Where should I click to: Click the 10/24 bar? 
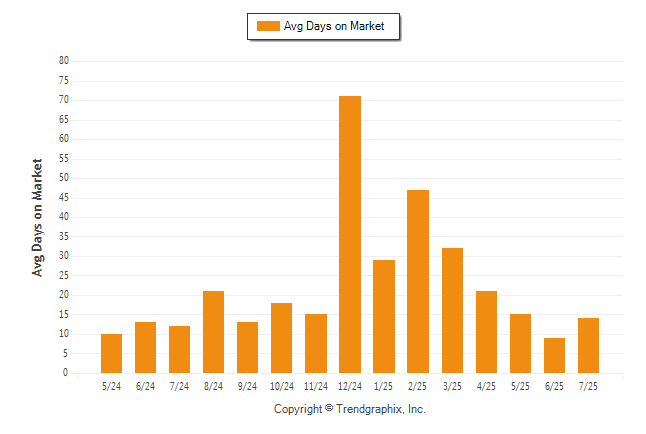pos(281,338)
